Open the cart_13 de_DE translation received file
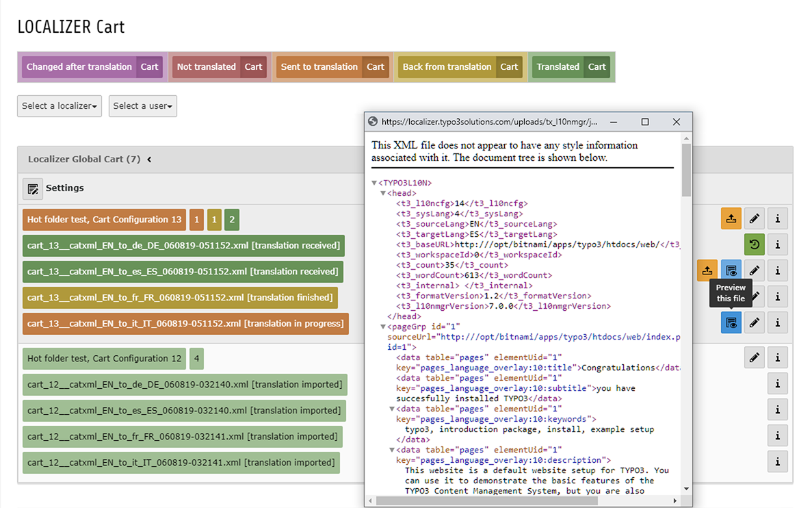The height and width of the screenshot is (508, 812). [185, 245]
